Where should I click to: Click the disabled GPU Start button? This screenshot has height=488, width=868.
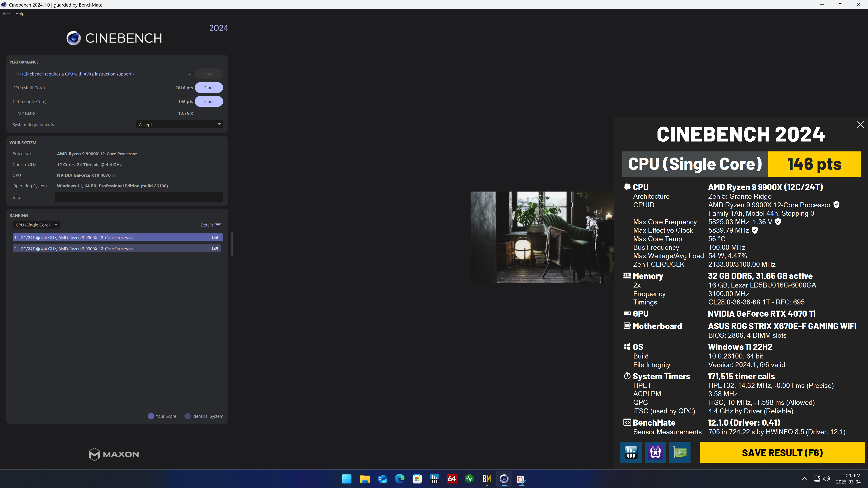point(208,74)
